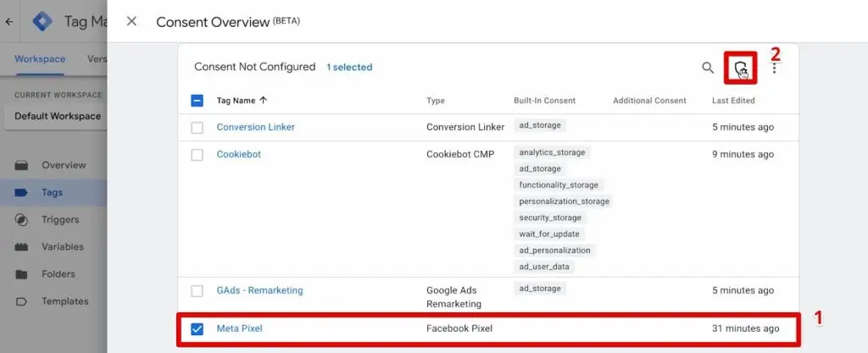Open the three-dot more options menu
The width and height of the screenshot is (868, 353).
pyautogui.click(x=774, y=68)
